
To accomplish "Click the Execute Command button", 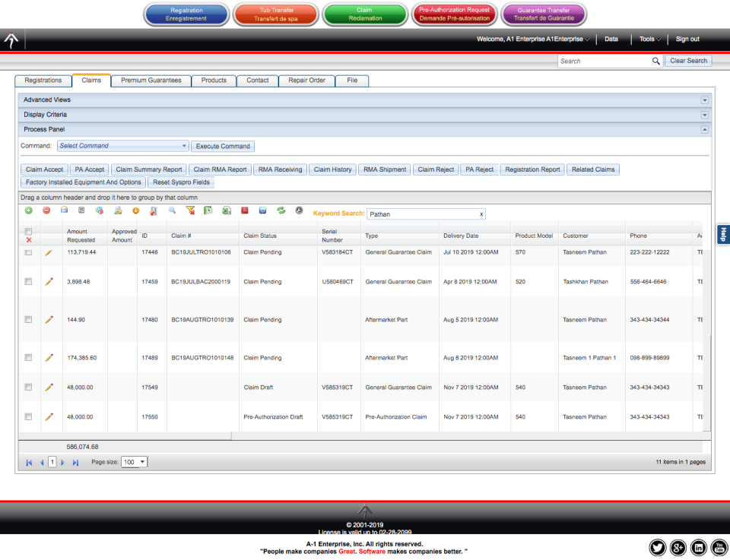I will pyautogui.click(x=223, y=146).
